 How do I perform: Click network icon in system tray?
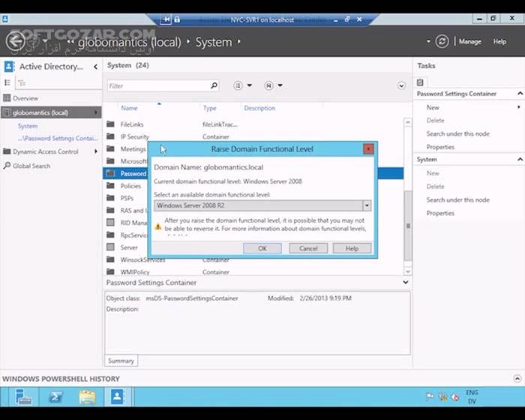pos(442,397)
